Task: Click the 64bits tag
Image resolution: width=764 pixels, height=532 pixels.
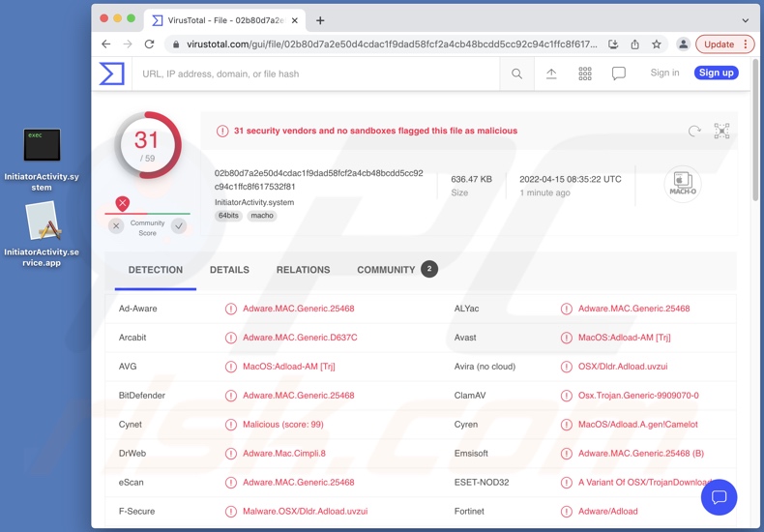Action: click(x=228, y=216)
